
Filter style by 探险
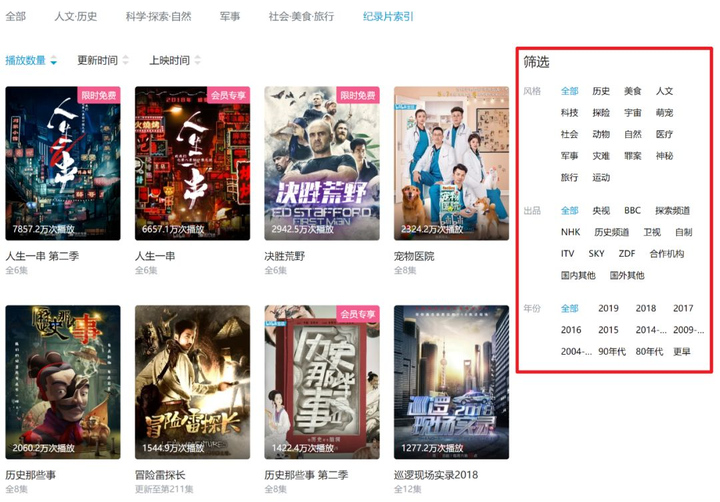click(601, 113)
